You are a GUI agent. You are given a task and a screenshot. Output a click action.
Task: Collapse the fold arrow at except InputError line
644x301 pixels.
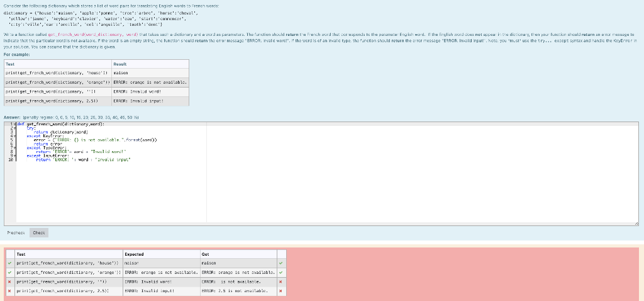(15, 156)
